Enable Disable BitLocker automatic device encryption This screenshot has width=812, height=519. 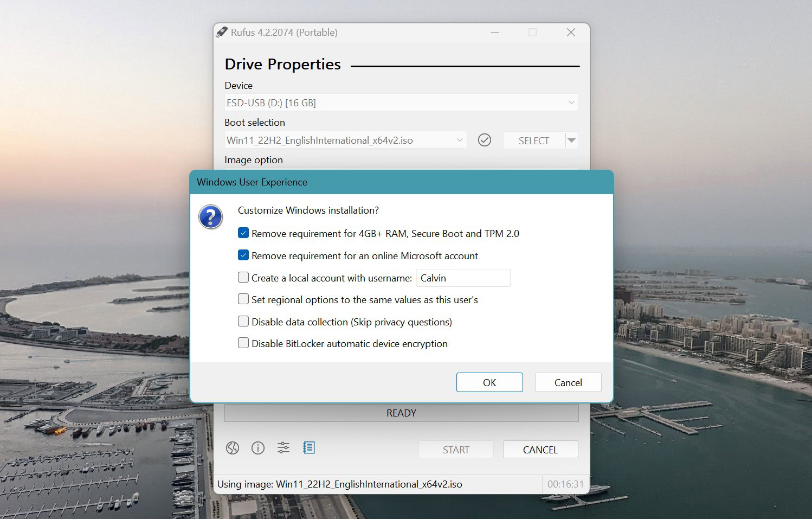pos(243,343)
